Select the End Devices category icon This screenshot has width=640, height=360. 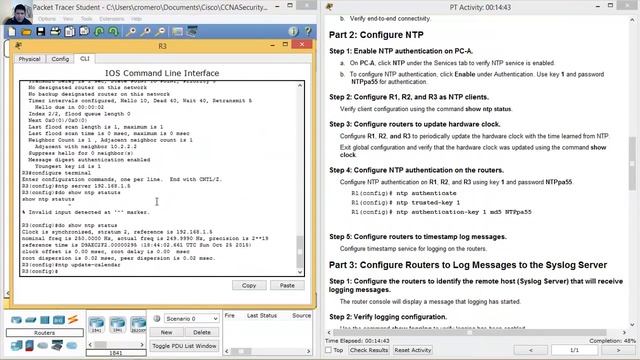click(17, 346)
